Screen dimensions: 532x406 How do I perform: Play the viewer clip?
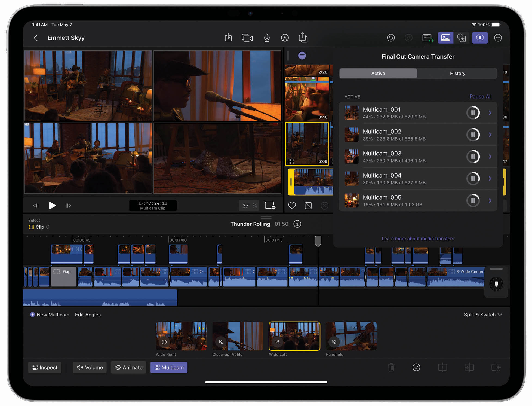(52, 206)
